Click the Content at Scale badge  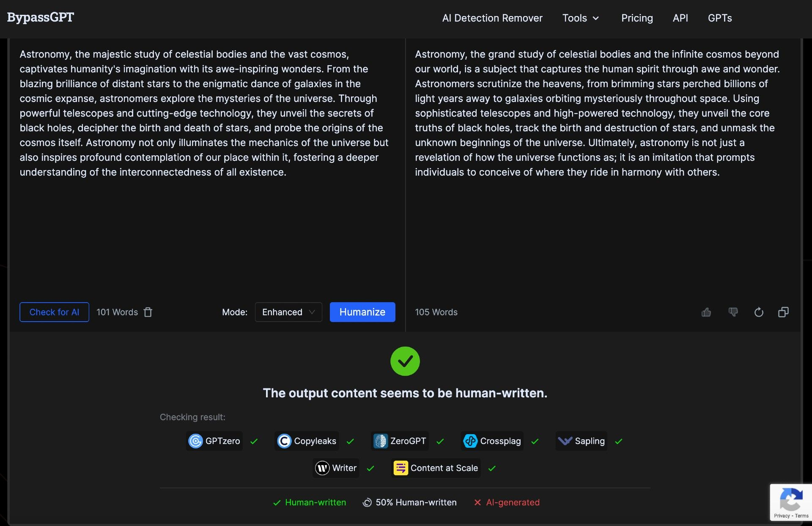(436, 468)
